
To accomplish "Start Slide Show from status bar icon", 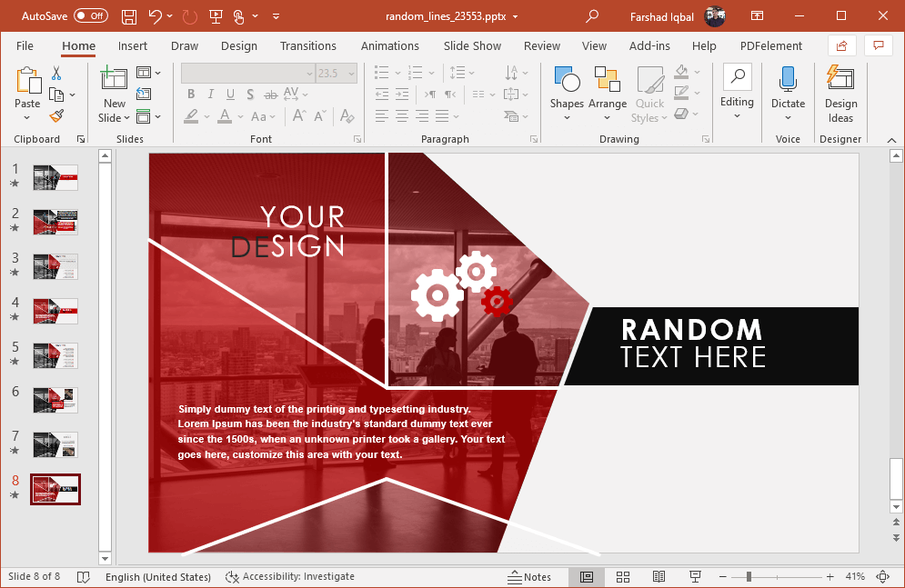I will pos(695,577).
